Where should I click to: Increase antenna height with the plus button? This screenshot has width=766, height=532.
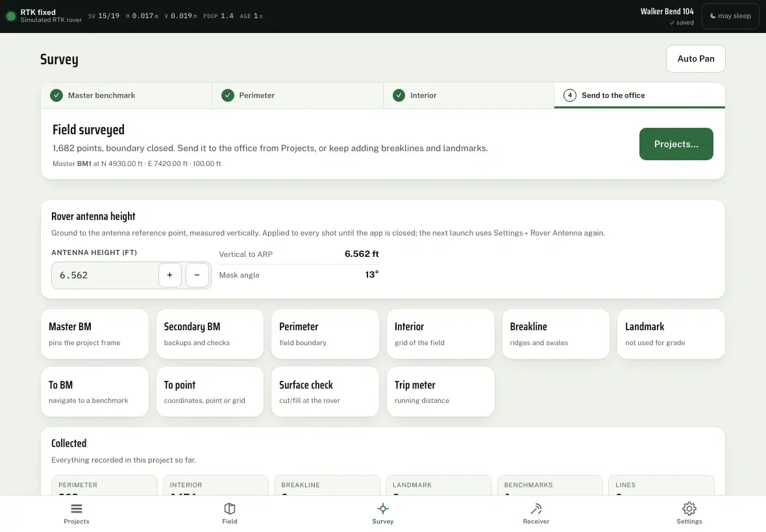click(170, 275)
